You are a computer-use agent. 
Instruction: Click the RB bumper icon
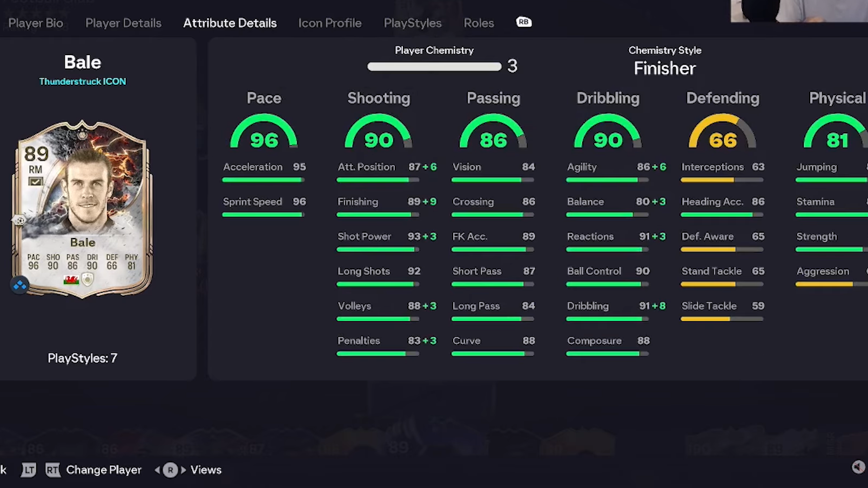[523, 22]
